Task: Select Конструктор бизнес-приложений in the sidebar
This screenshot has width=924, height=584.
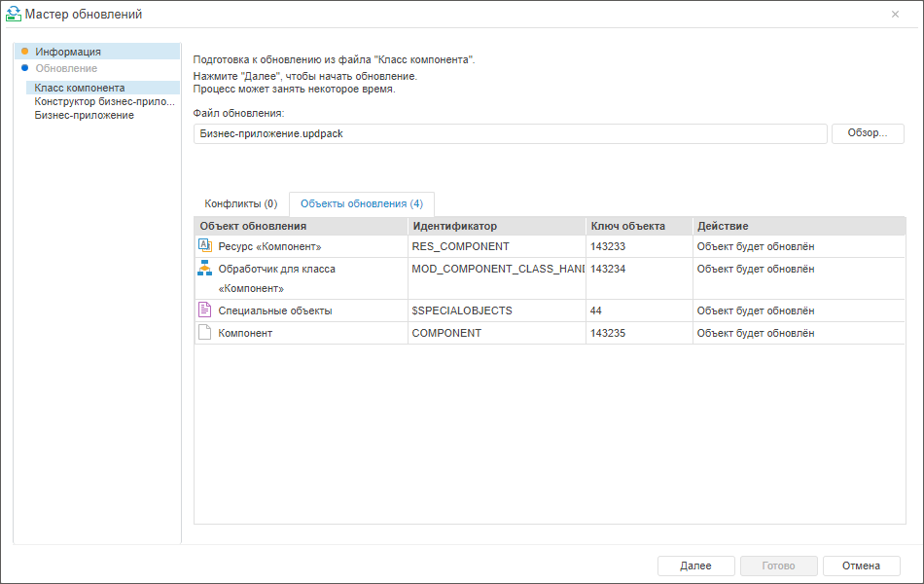Action: (105, 101)
